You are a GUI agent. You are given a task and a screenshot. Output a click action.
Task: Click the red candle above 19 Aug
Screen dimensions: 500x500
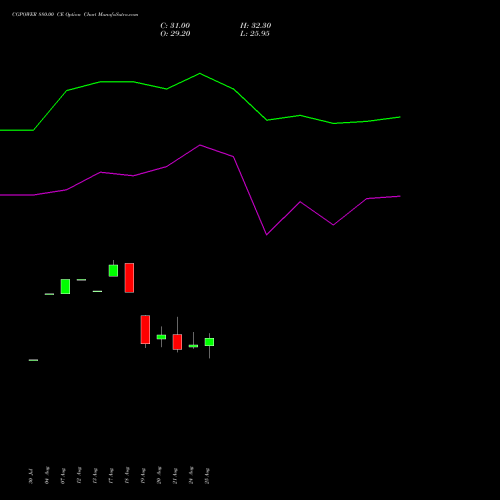[x=145, y=329]
